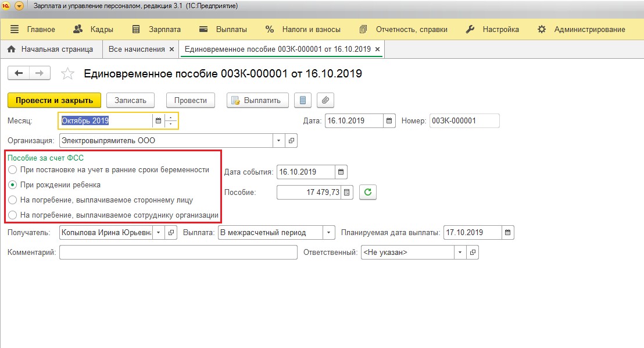
Task: Open calendar picker for Дата field
Action: (x=389, y=121)
